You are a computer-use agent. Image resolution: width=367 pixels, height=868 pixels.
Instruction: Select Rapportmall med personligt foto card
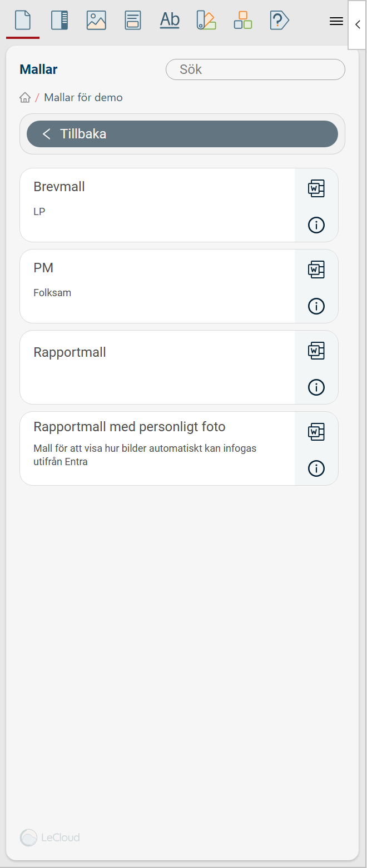157,448
